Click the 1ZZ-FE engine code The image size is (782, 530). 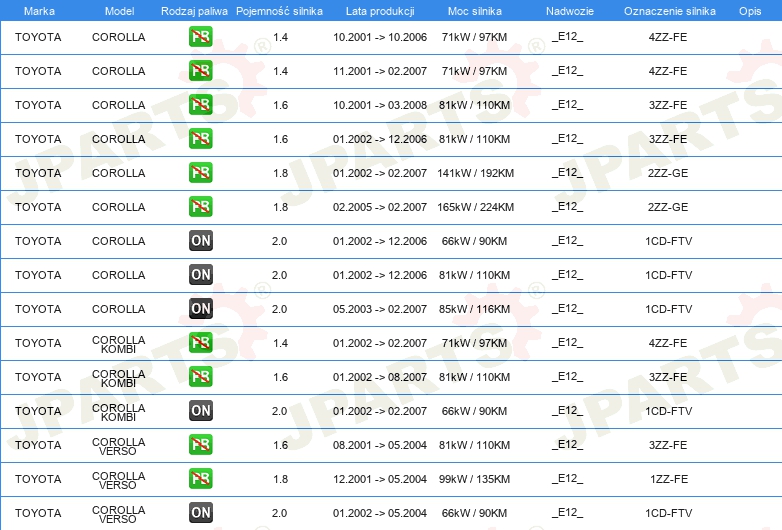pyautogui.click(x=669, y=479)
